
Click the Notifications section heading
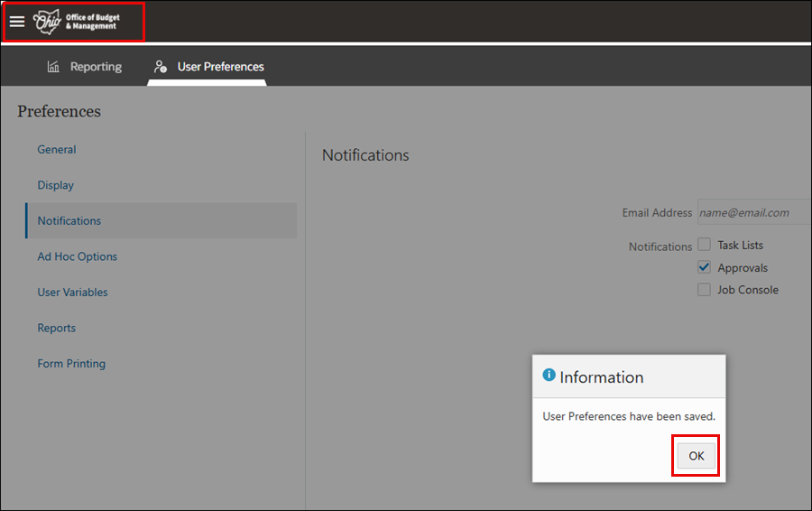(x=365, y=155)
